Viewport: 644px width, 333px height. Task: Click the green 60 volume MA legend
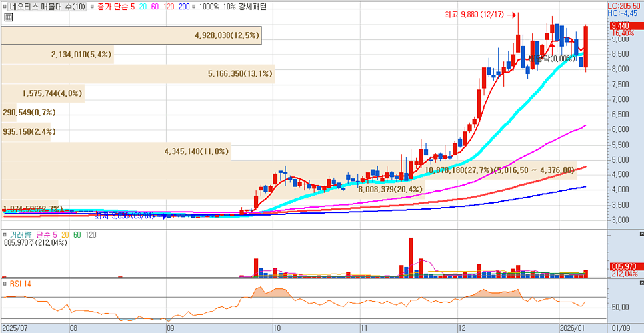77,235
